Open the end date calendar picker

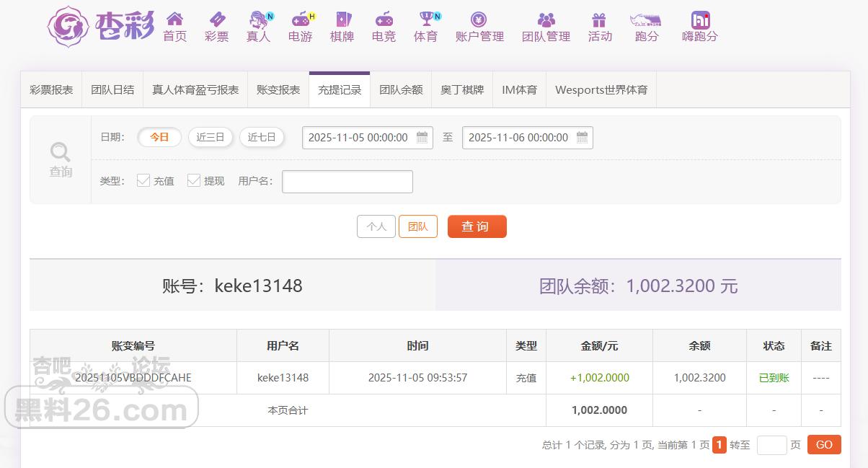tap(583, 137)
